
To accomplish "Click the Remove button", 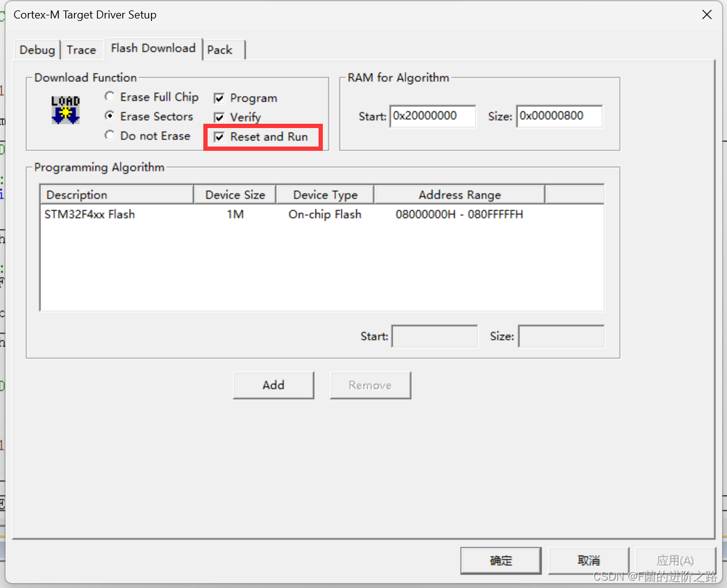I will click(370, 385).
